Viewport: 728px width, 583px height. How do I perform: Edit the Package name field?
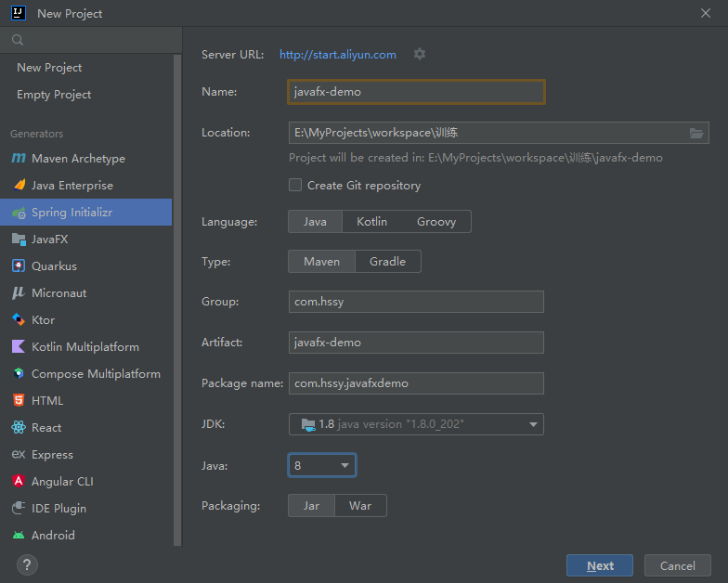click(x=416, y=383)
